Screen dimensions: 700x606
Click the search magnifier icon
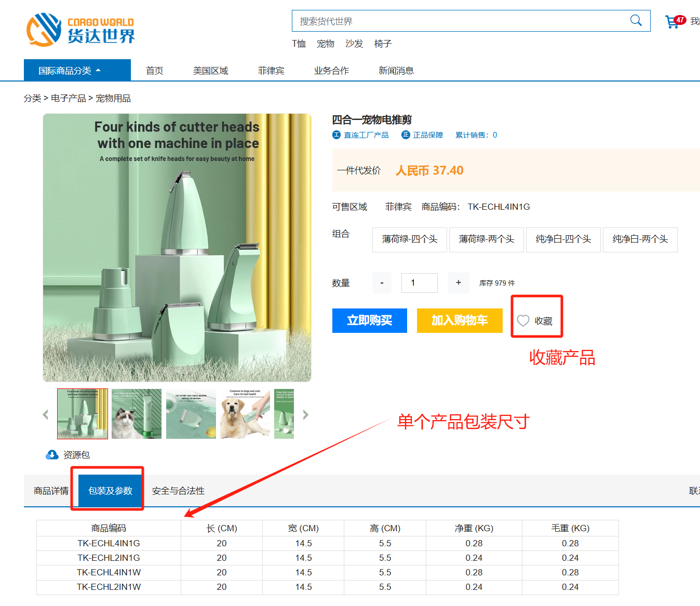[636, 20]
